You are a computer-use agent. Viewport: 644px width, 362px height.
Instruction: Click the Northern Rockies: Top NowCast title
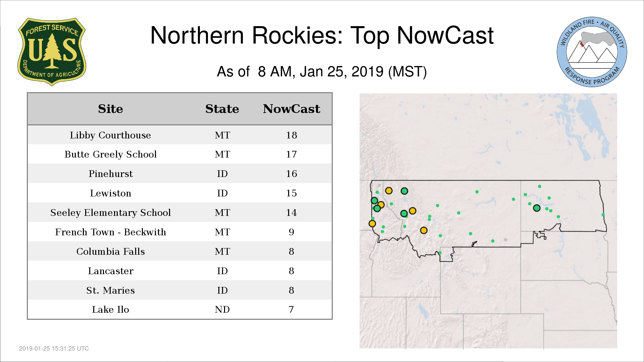[322, 36]
